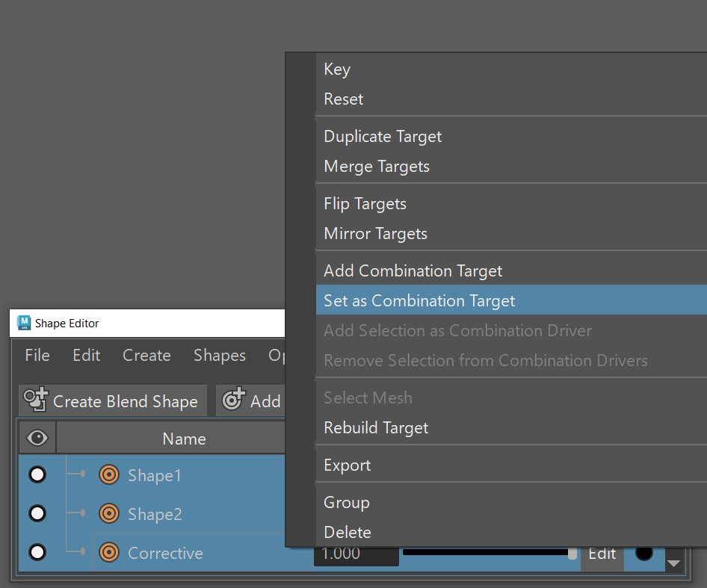Image resolution: width=707 pixels, height=588 pixels.
Task: Click the Add Target icon
Action: tap(234, 399)
